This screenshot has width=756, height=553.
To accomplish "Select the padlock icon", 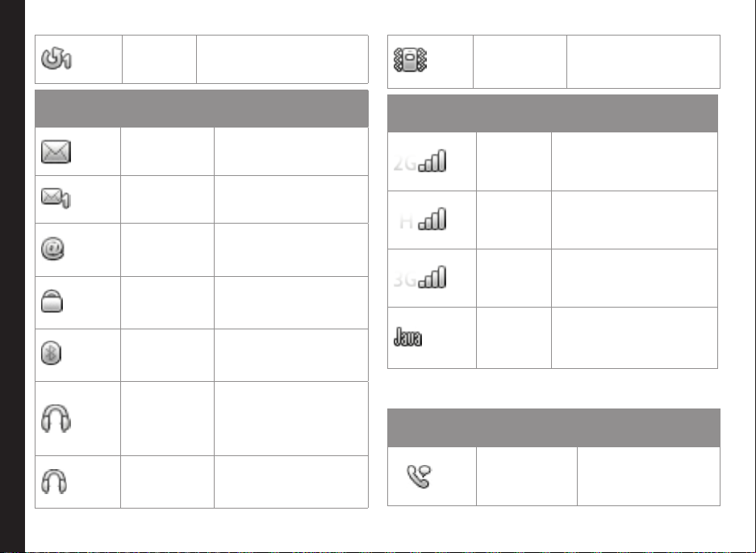I will [x=52, y=301].
